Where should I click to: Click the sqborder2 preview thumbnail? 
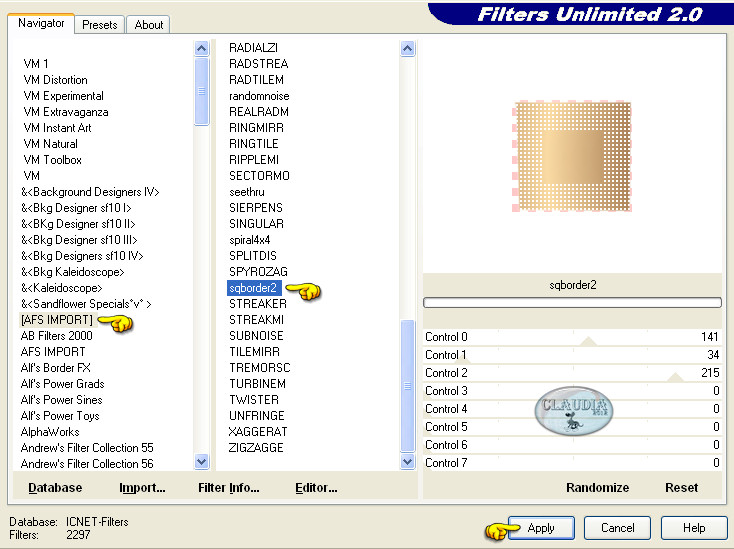(572, 156)
